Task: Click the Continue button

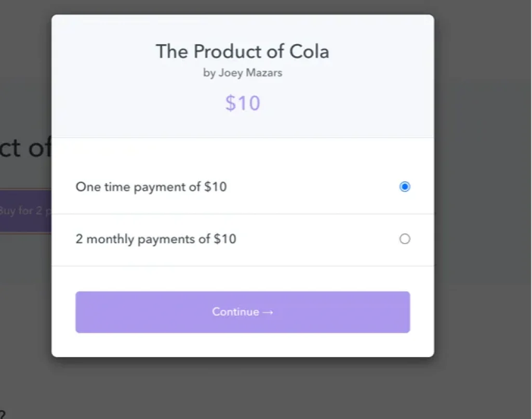Action: click(243, 312)
